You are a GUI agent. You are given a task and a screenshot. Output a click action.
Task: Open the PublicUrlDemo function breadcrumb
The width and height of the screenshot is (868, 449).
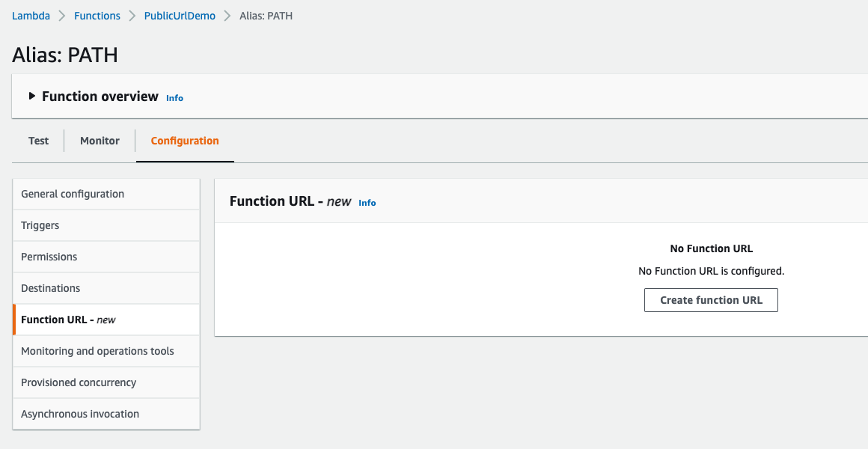[179, 15]
